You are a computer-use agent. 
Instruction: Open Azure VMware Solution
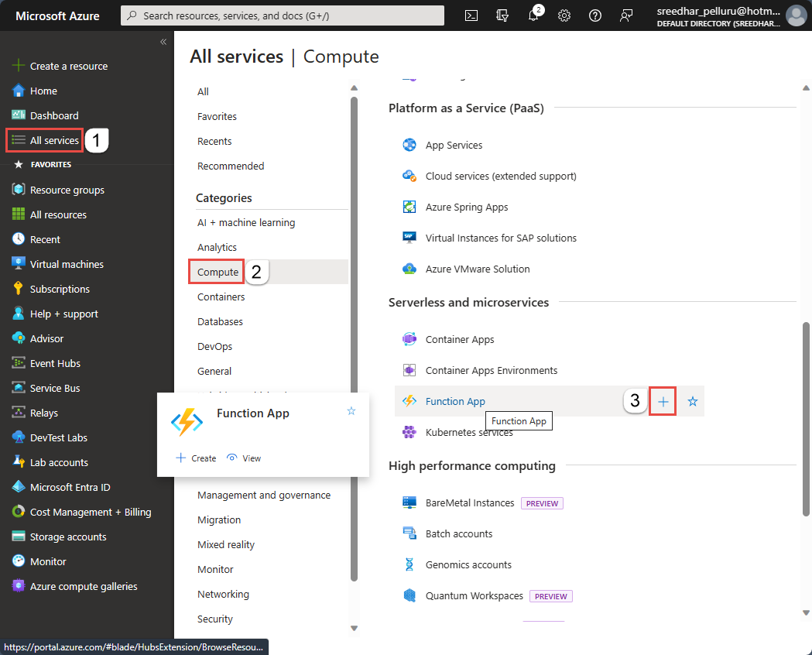478,269
